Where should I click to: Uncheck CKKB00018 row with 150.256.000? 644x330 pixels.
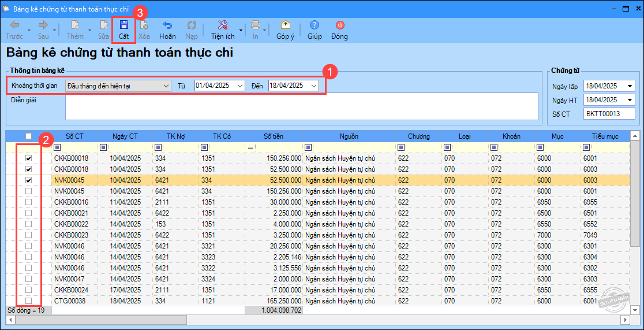28,158
